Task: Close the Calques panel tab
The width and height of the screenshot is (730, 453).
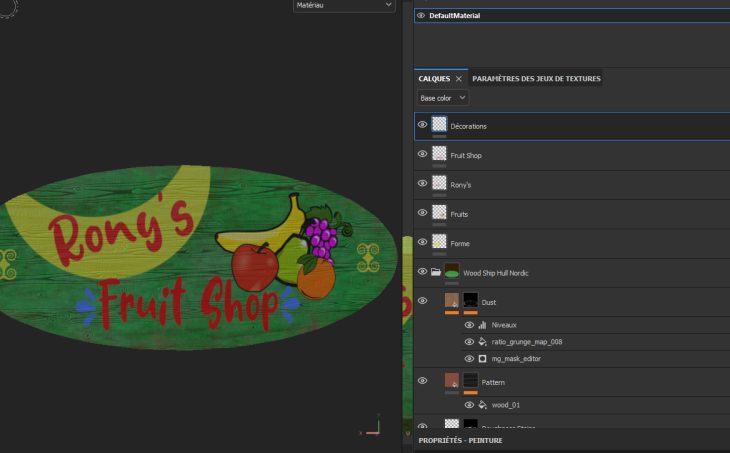Action: (x=459, y=78)
